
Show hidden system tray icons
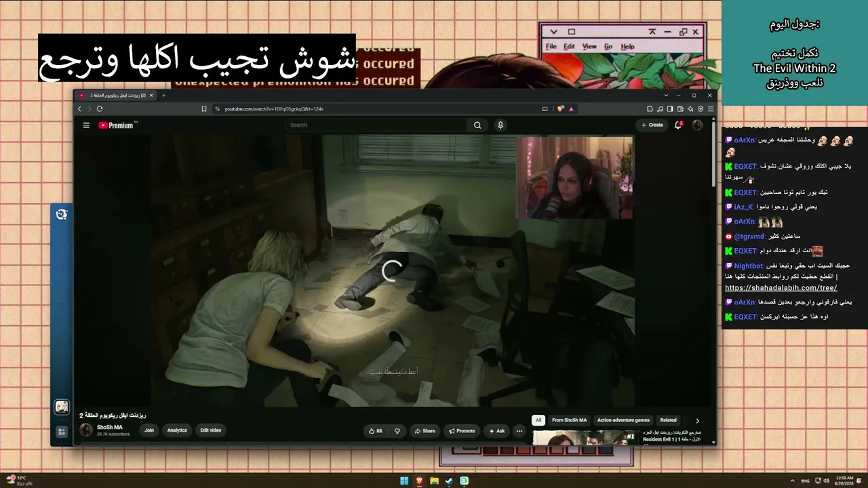792,481
